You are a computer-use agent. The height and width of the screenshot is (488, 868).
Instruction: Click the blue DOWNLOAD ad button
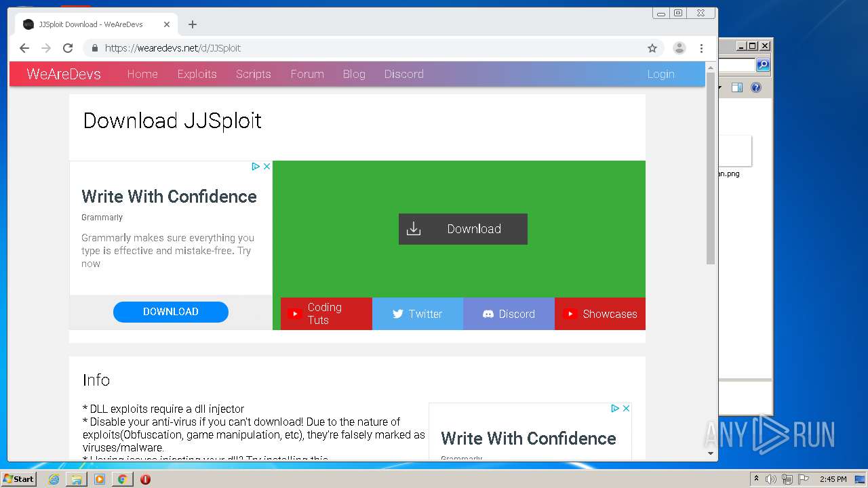click(x=171, y=312)
